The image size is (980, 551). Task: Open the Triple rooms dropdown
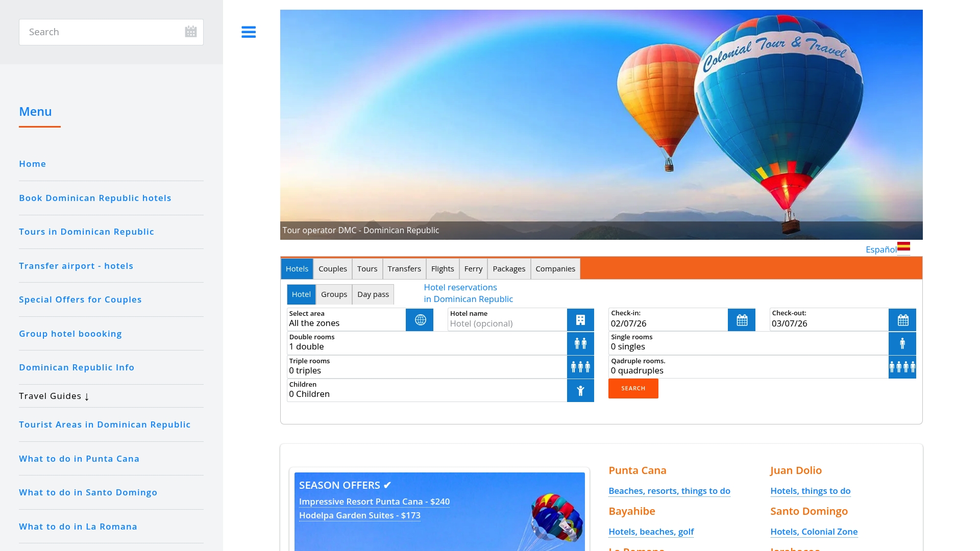tap(427, 367)
